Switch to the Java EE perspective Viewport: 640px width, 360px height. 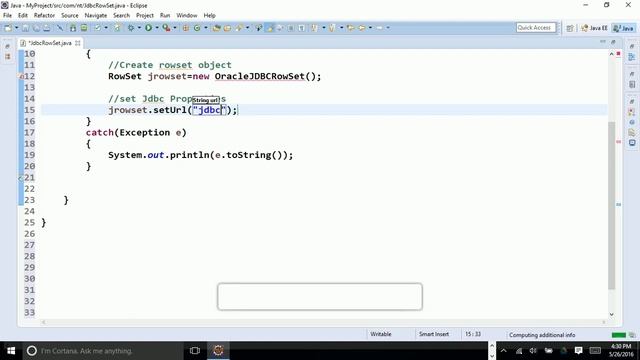click(x=594, y=28)
